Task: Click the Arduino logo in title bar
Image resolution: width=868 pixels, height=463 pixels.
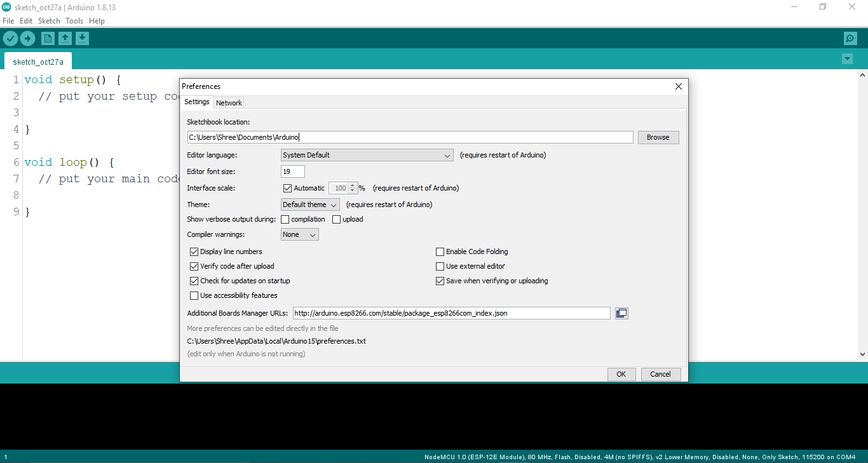Action: (6, 7)
